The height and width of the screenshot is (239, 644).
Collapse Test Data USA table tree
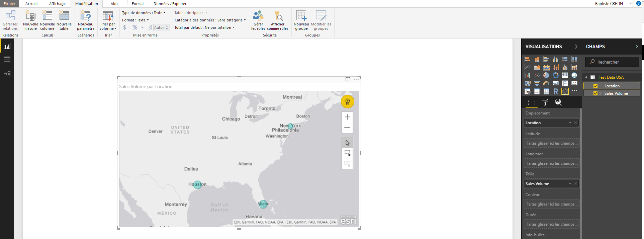[x=586, y=77]
